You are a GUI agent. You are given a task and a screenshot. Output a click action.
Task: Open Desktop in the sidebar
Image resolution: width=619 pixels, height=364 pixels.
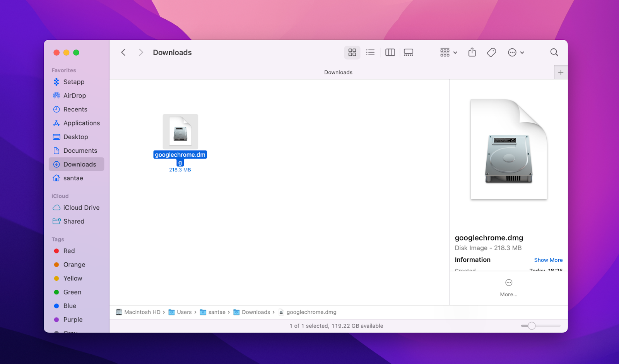click(77, 137)
